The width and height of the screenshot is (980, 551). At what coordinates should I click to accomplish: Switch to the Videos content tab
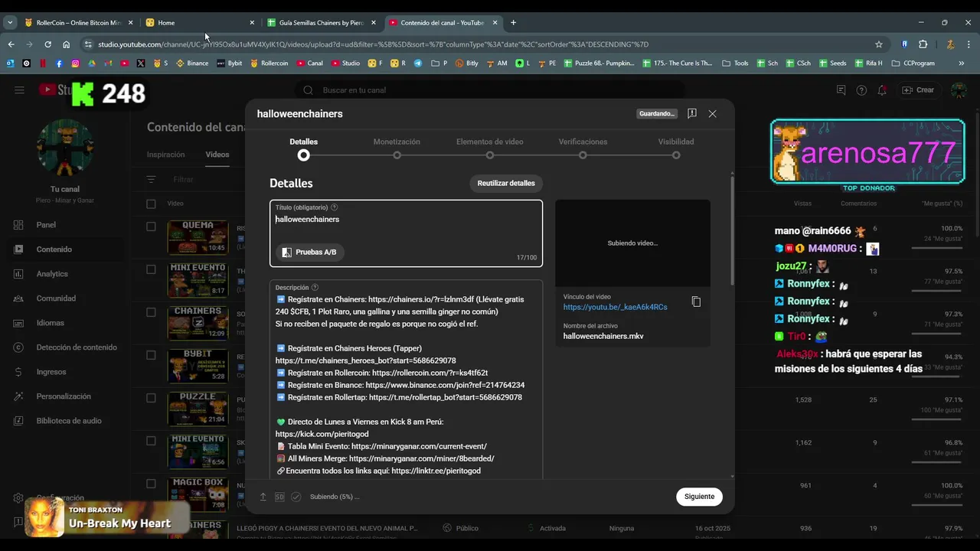coord(217,155)
